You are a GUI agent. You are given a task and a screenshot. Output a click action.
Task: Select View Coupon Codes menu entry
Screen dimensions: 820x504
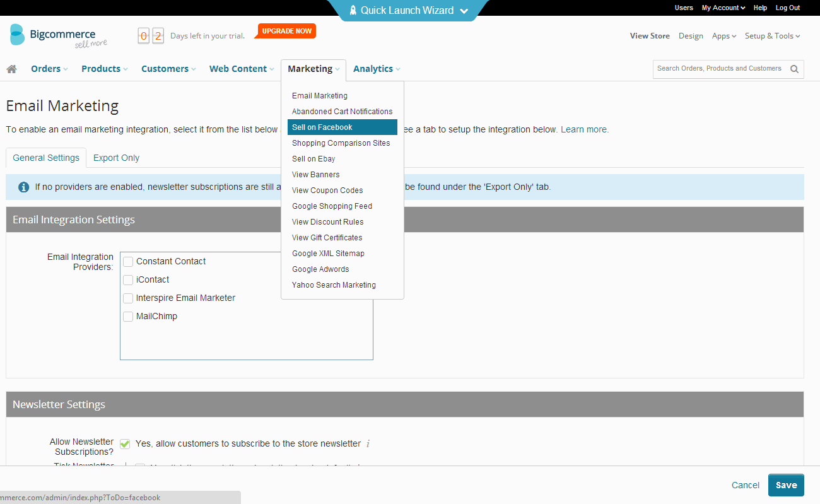(327, 190)
